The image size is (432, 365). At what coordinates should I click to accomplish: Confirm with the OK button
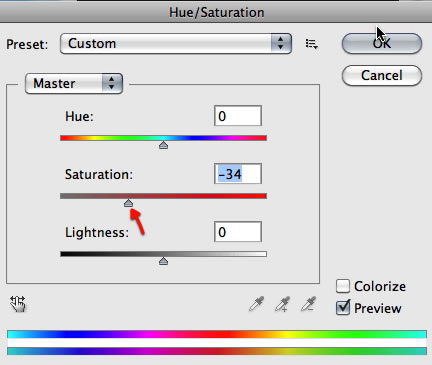tap(382, 43)
